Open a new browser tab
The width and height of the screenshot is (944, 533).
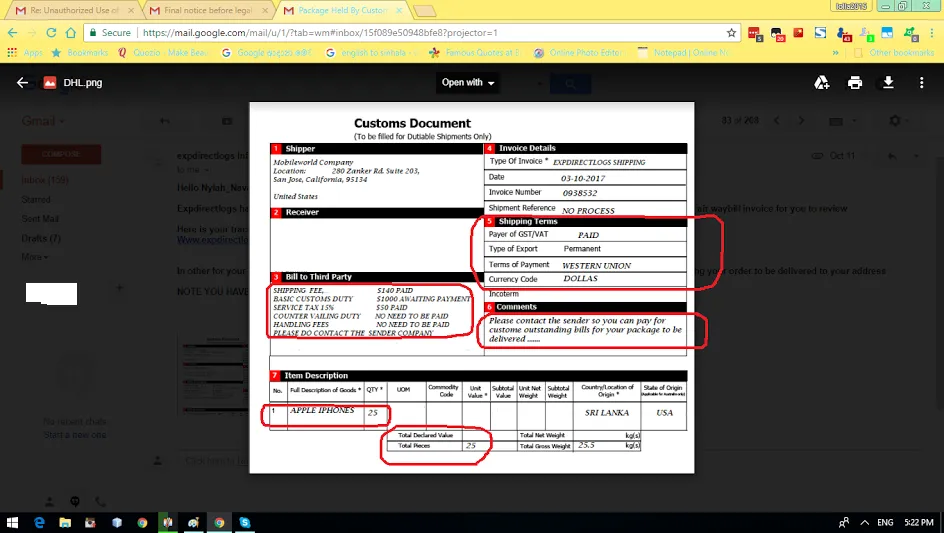[x=425, y=11]
